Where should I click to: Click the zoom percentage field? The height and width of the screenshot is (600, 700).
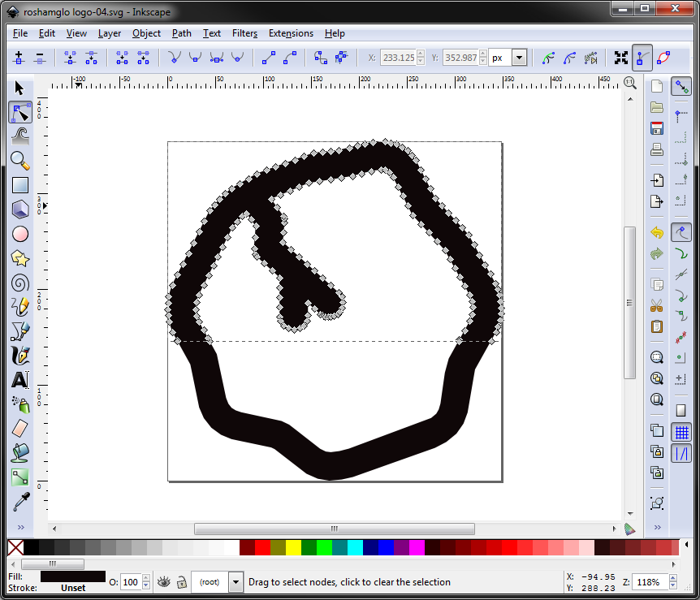tap(650, 582)
